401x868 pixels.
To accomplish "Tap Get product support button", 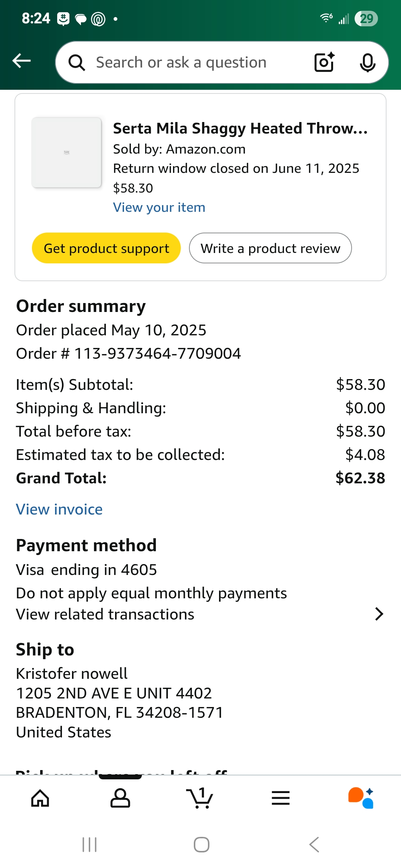I will pyautogui.click(x=106, y=248).
